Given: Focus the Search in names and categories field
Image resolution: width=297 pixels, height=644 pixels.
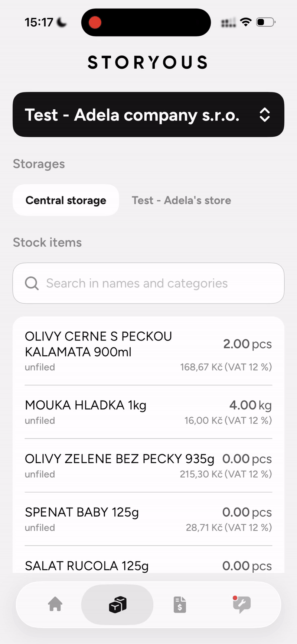Looking at the screenshot, I should (x=148, y=284).
